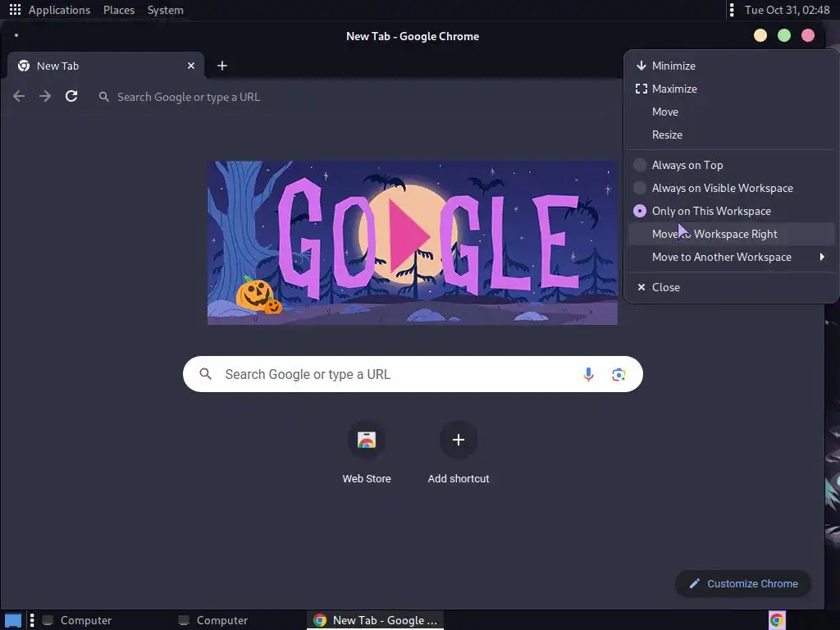Enable Always on Visible Workspace
Viewport: 840px width, 630px height.
(x=731, y=188)
